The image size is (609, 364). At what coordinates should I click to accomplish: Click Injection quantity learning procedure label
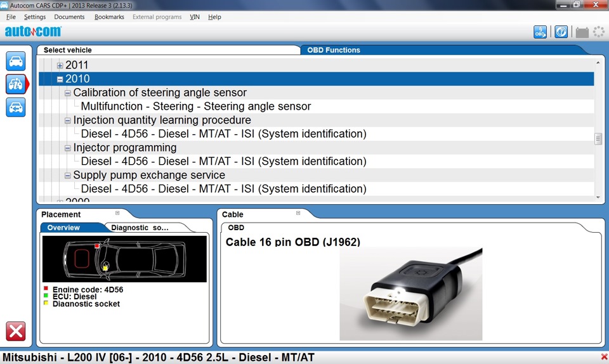click(162, 120)
